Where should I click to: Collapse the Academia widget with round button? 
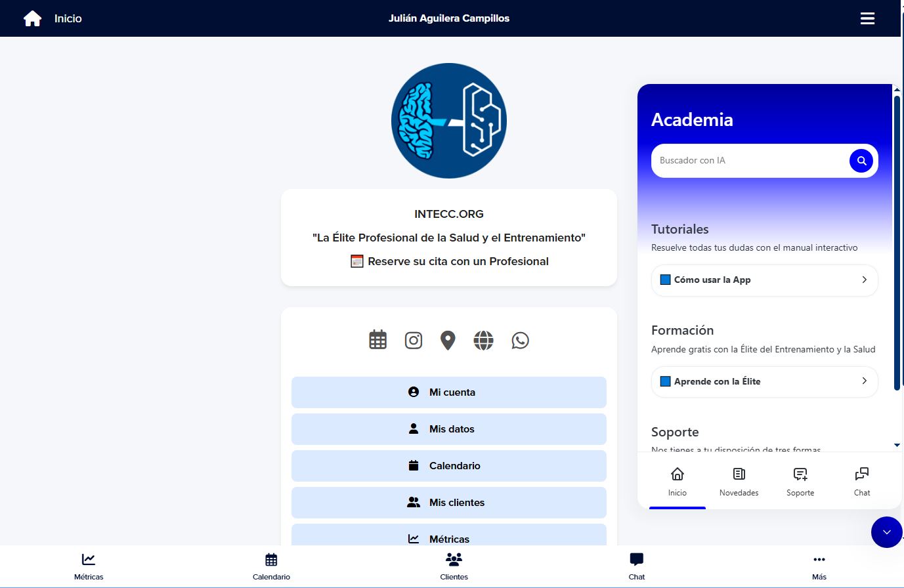coord(886,532)
